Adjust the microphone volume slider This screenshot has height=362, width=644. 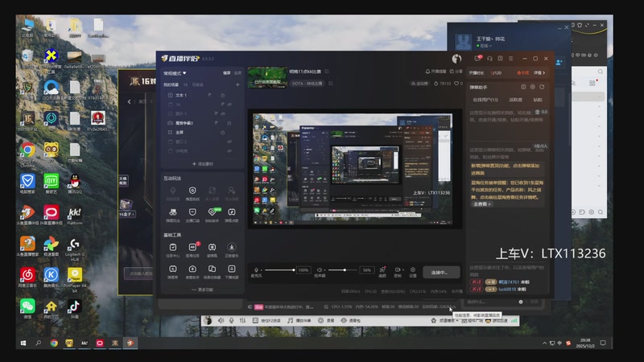pyautogui.click(x=279, y=270)
